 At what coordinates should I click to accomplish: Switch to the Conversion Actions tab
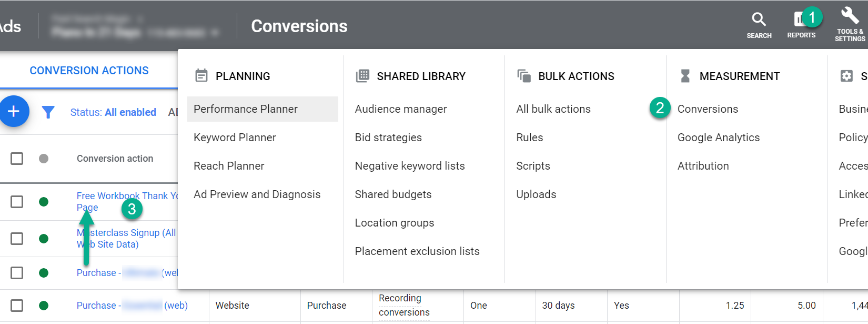coord(89,70)
